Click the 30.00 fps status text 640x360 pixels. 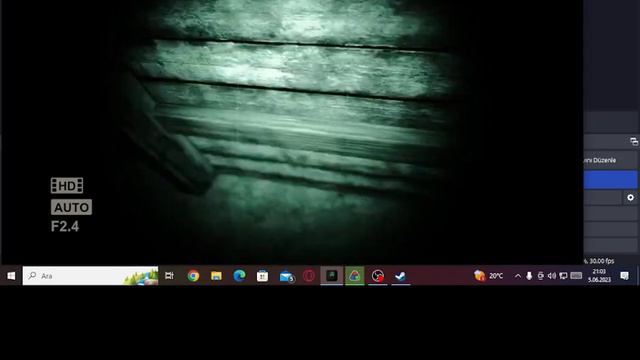pyautogui.click(x=601, y=261)
